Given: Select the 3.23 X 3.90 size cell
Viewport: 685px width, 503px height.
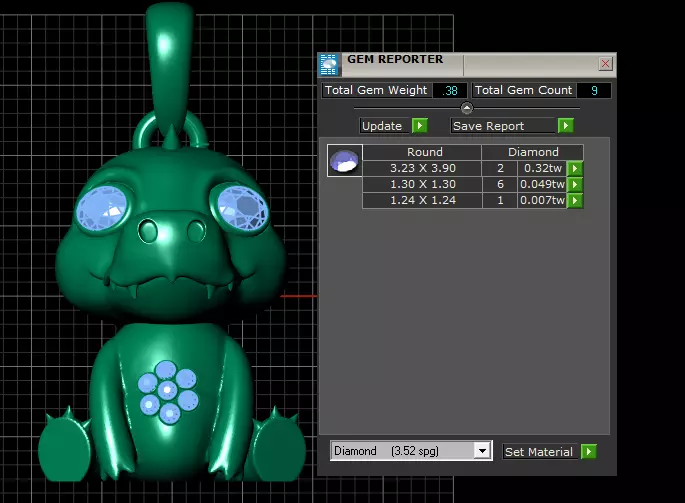Looking at the screenshot, I should 422,168.
